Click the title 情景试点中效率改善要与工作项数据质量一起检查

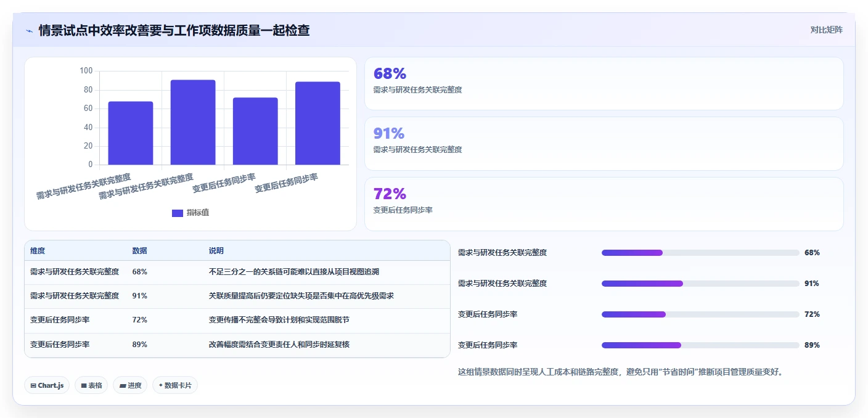174,30
